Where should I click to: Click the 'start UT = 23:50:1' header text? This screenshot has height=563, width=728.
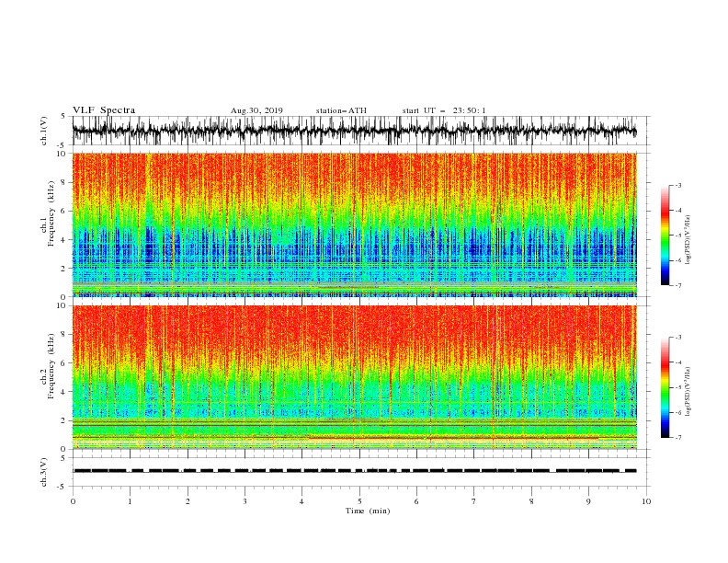444,110
